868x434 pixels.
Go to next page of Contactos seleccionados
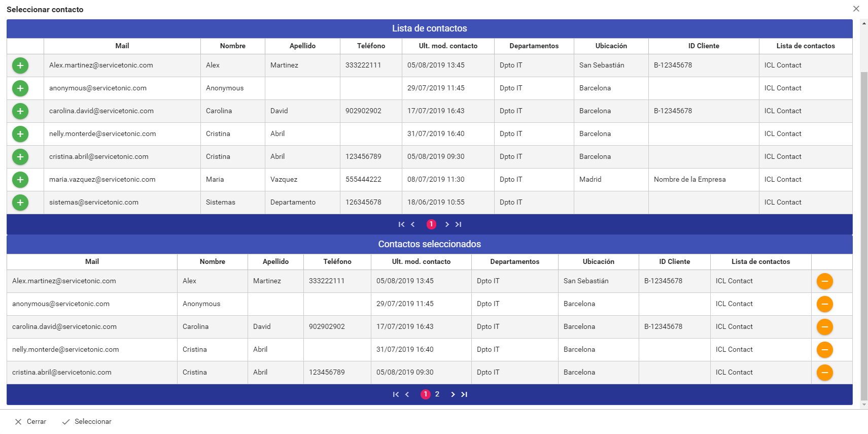click(453, 394)
